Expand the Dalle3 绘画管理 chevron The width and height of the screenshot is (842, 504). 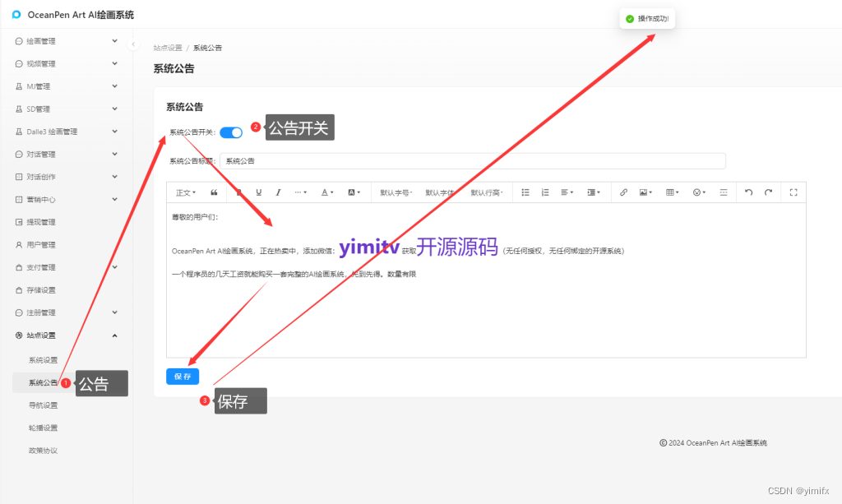114,132
